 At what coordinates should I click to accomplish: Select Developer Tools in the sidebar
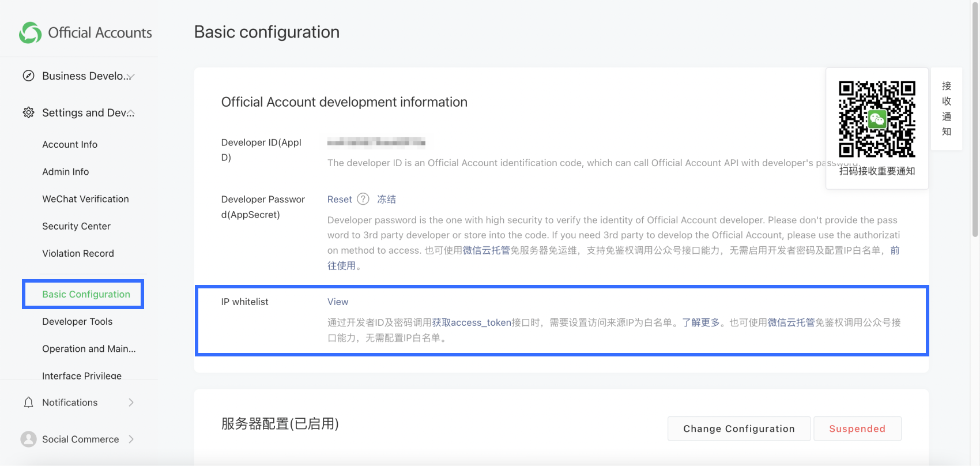(77, 321)
